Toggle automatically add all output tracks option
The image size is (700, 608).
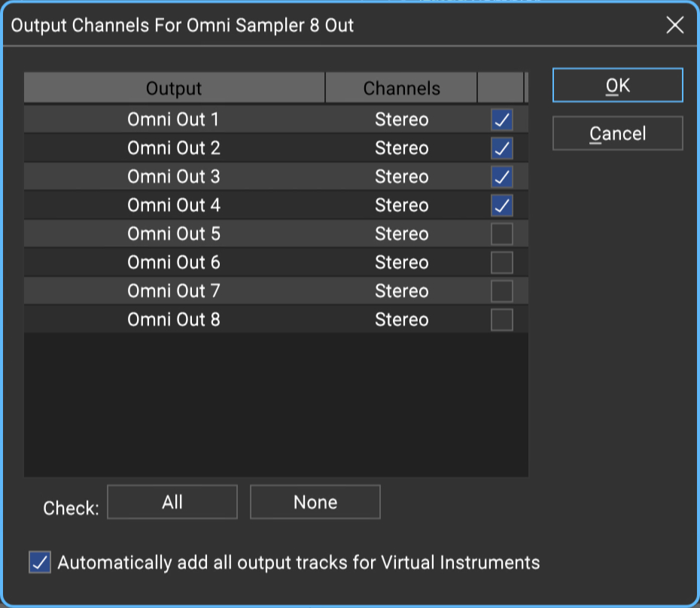point(40,562)
